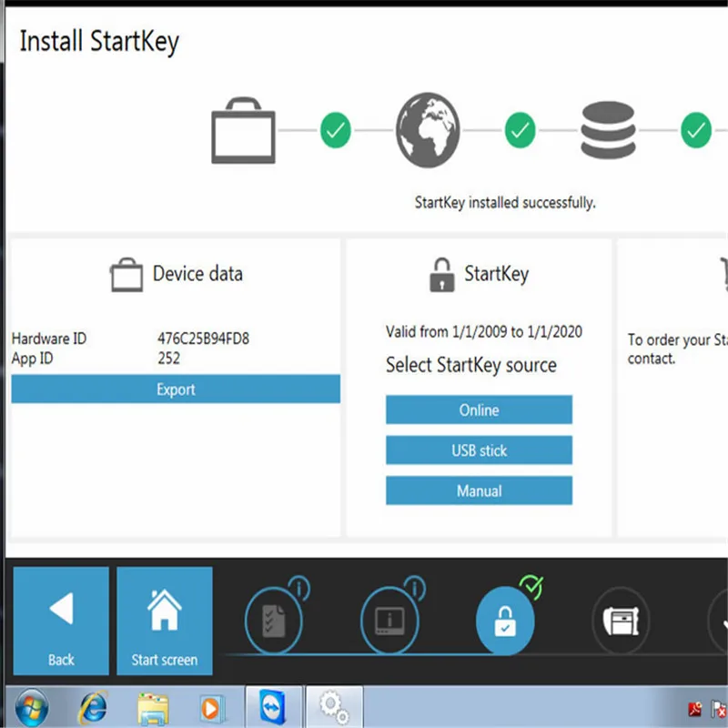Image resolution: width=728 pixels, height=728 pixels.
Task: Open the device info step icon
Action: tap(389, 621)
